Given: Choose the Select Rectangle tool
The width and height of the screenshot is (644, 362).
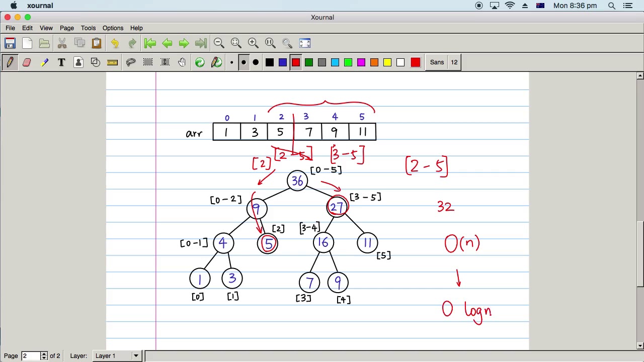Looking at the screenshot, I should [x=148, y=62].
